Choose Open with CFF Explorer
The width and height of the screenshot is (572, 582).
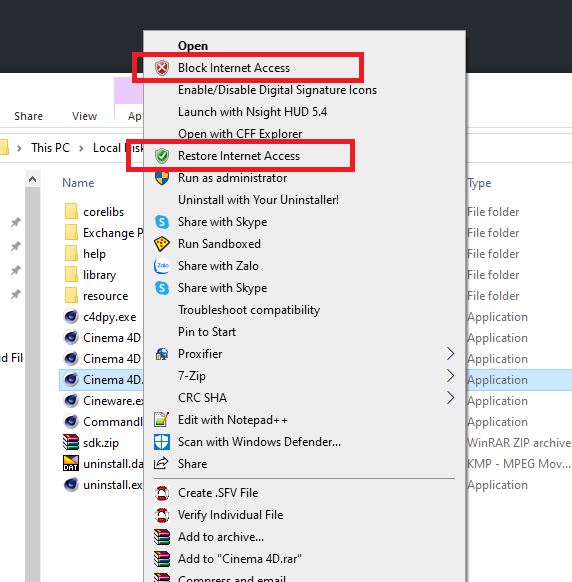pos(240,134)
